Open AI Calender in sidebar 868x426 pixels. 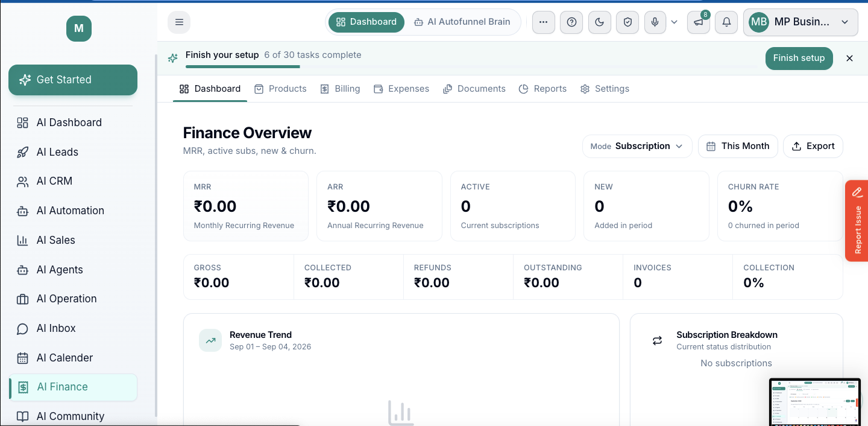pos(73,358)
